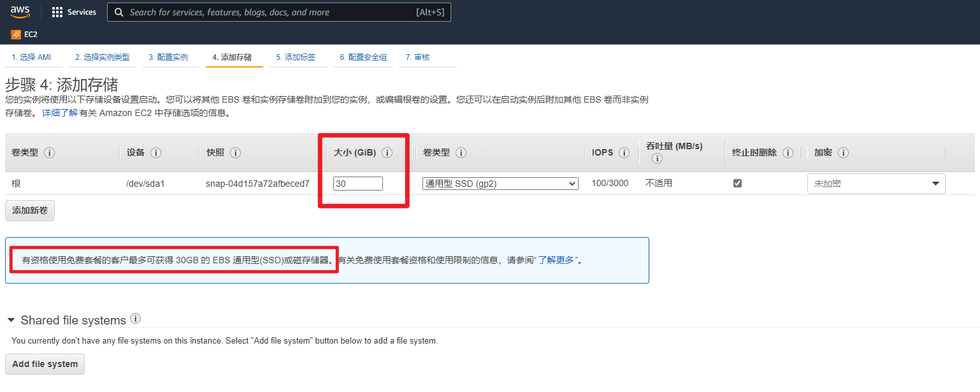
Task: Go to step 5. 添加标签 tab
Action: click(x=296, y=57)
